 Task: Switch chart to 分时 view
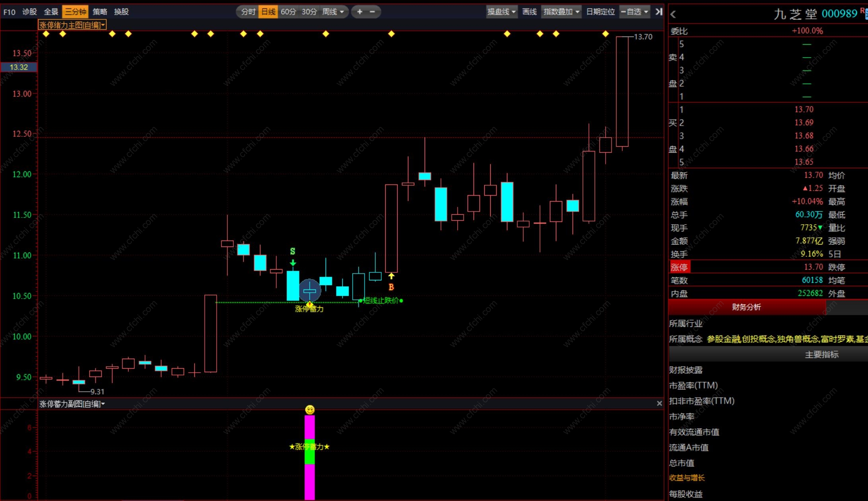248,12
